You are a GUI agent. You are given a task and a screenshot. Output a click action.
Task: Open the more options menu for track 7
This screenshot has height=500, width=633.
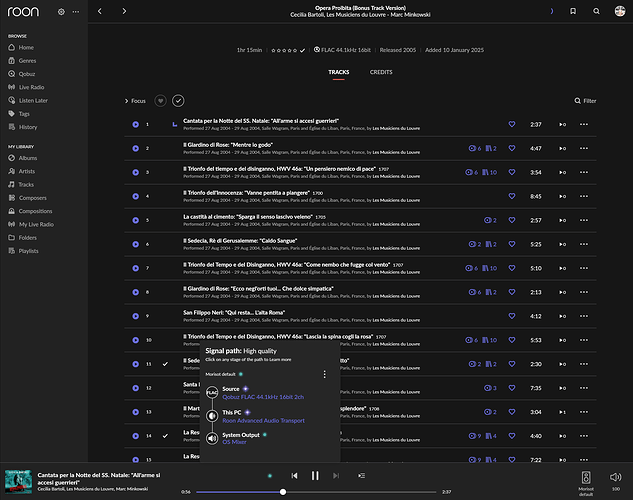584,268
